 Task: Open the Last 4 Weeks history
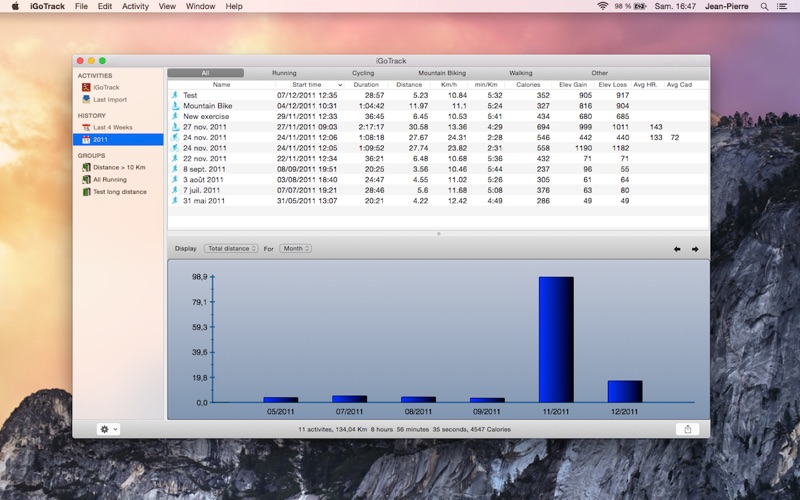[112, 127]
